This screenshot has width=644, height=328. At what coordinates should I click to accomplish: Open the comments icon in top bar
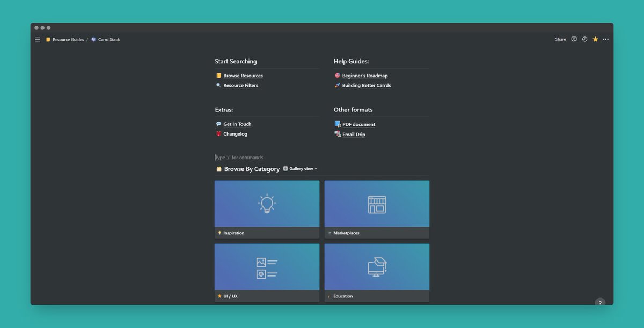tap(574, 39)
